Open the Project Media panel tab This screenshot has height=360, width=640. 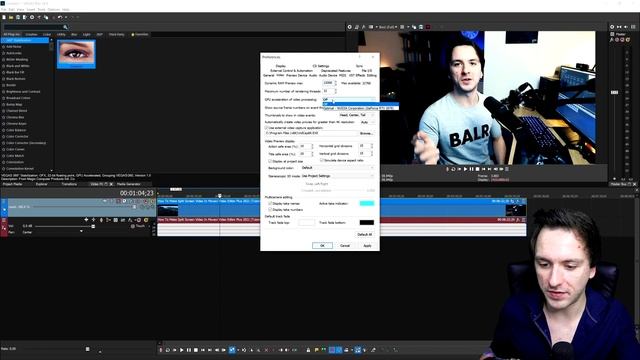pos(13,184)
